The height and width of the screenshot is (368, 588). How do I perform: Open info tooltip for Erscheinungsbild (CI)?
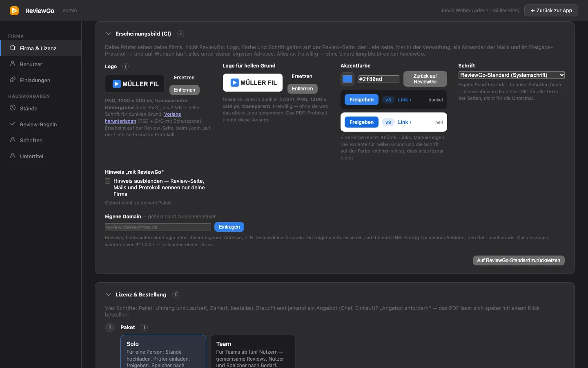pyautogui.click(x=181, y=34)
